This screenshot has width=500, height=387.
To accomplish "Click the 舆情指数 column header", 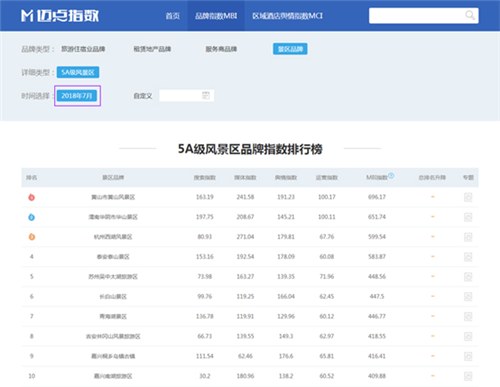I will click(x=286, y=177).
